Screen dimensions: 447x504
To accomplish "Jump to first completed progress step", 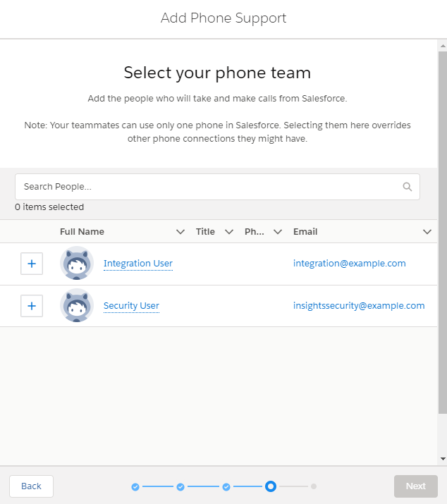I will point(135,486).
